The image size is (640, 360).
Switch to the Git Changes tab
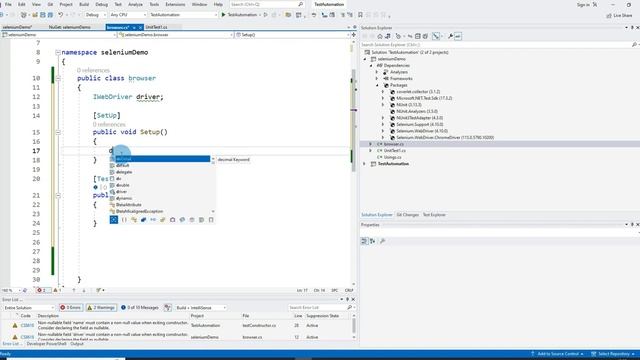pos(407,215)
